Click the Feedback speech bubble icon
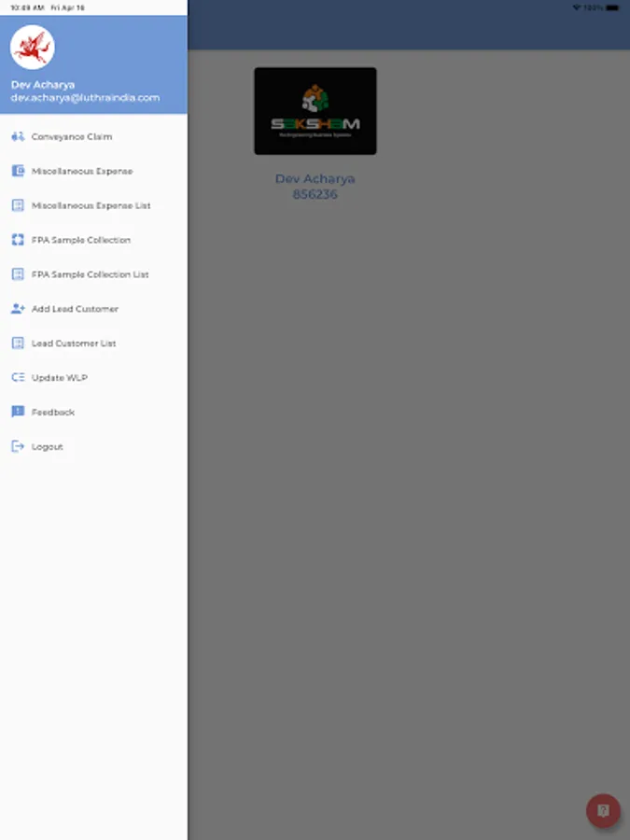The width and height of the screenshot is (630, 840). point(18,412)
